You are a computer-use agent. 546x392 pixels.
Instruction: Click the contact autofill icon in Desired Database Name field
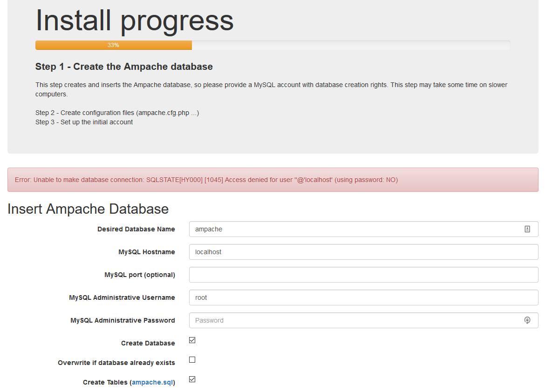click(527, 229)
